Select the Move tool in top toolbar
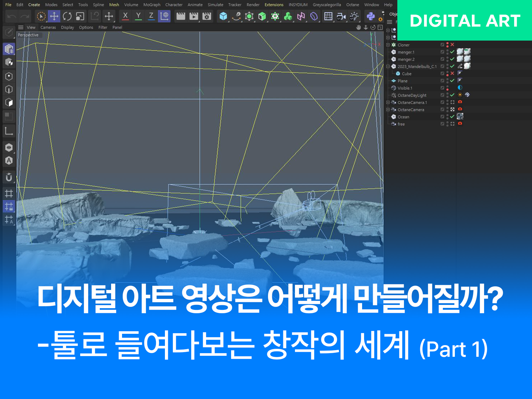532x399 pixels. [54, 16]
